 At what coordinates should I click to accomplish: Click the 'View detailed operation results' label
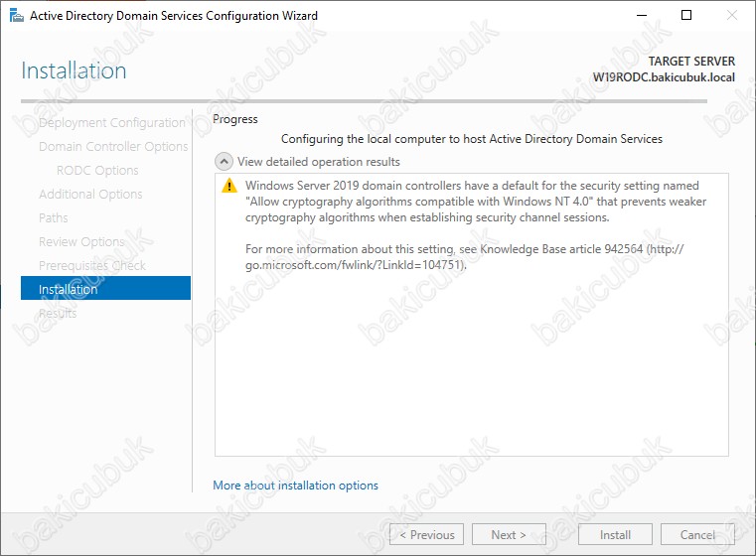point(319,162)
